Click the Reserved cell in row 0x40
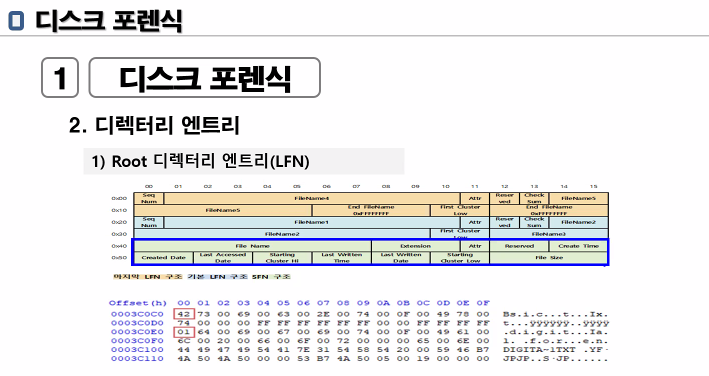The image size is (709, 376). (x=519, y=246)
